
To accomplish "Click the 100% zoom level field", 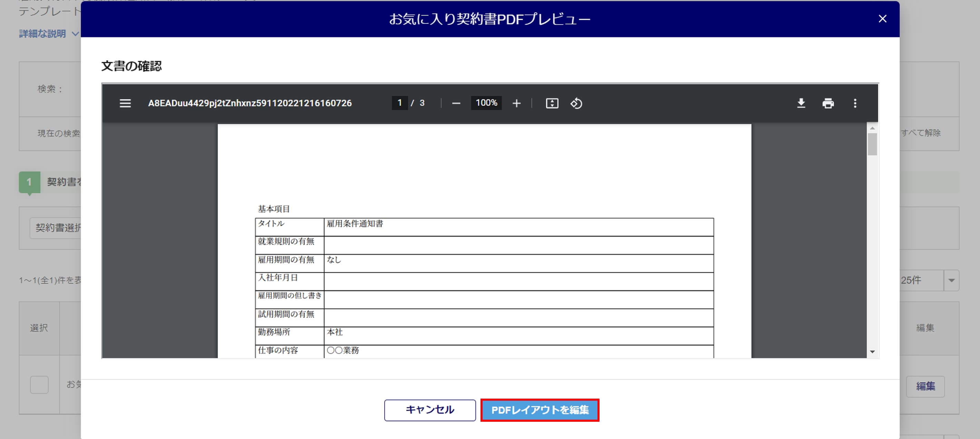I will point(486,103).
